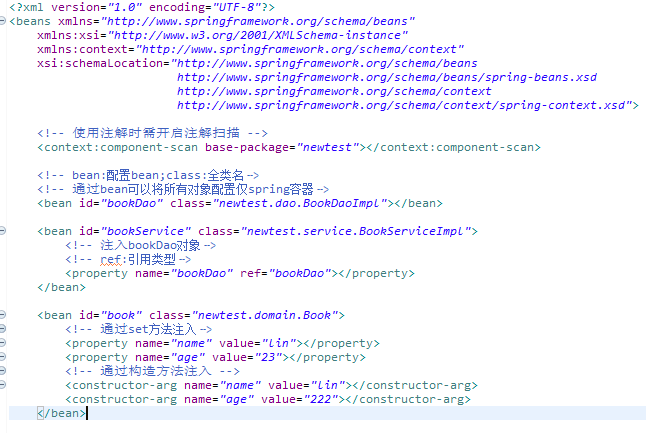Click the constructor-arg value "222"
Screen dimensions: 646x433
(316, 399)
